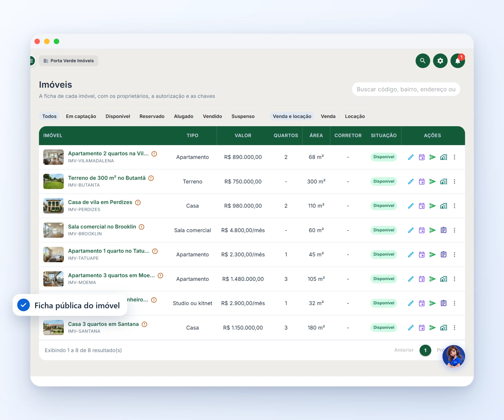Click edit pencil for IMV-SANTANA row
This screenshot has height=420, width=504.
point(411,328)
